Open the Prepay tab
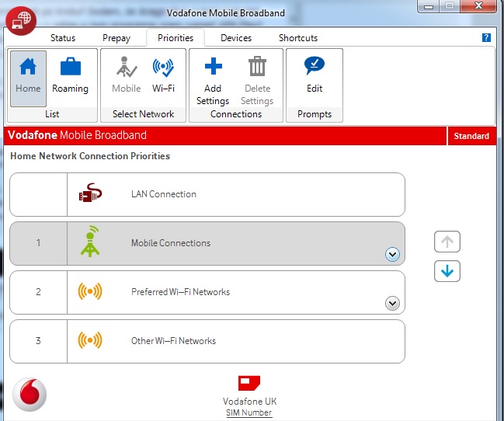504x421 pixels. tap(116, 38)
